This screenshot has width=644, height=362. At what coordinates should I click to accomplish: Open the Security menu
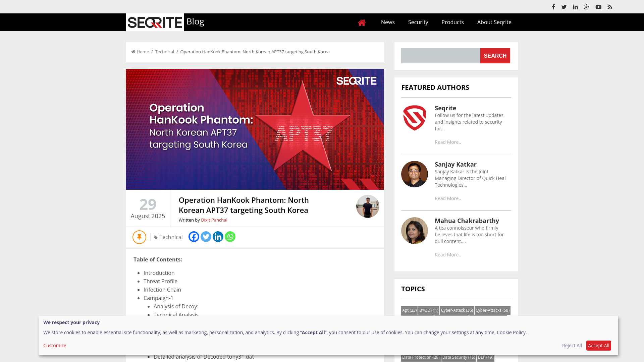[x=418, y=22]
